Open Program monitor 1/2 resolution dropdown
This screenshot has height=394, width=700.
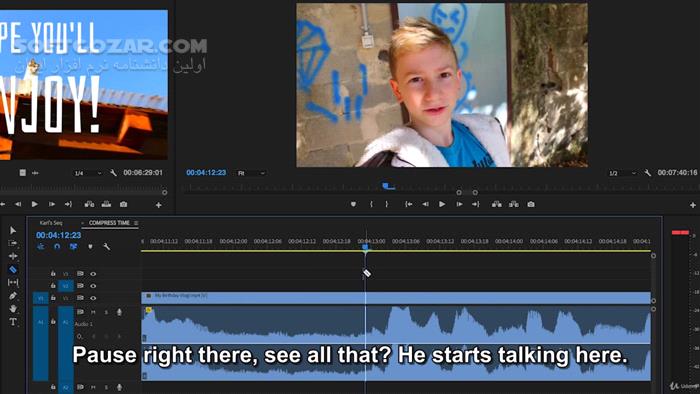[623, 173]
